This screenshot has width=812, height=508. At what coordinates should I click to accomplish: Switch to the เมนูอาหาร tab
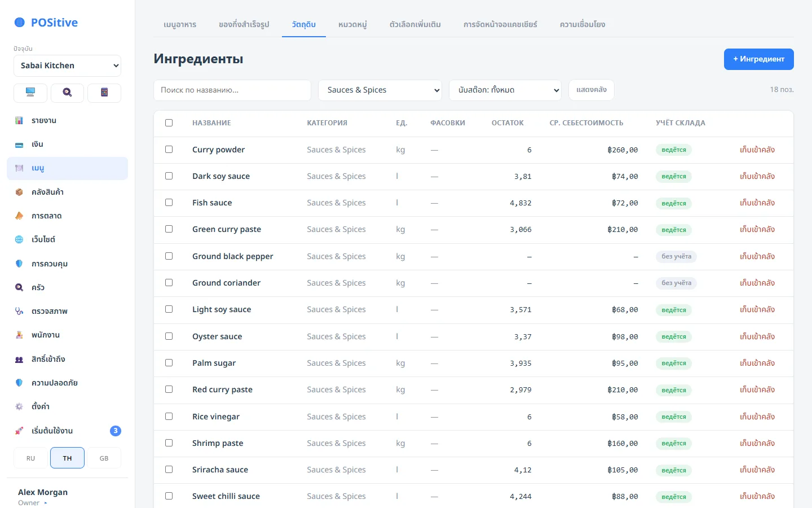point(180,24)
